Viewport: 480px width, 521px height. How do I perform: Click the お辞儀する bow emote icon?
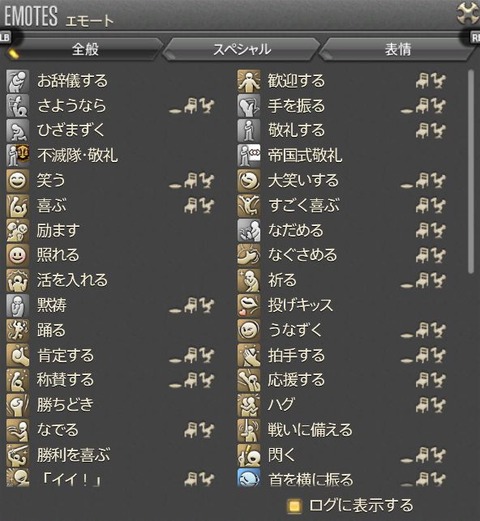coord(18,81)
